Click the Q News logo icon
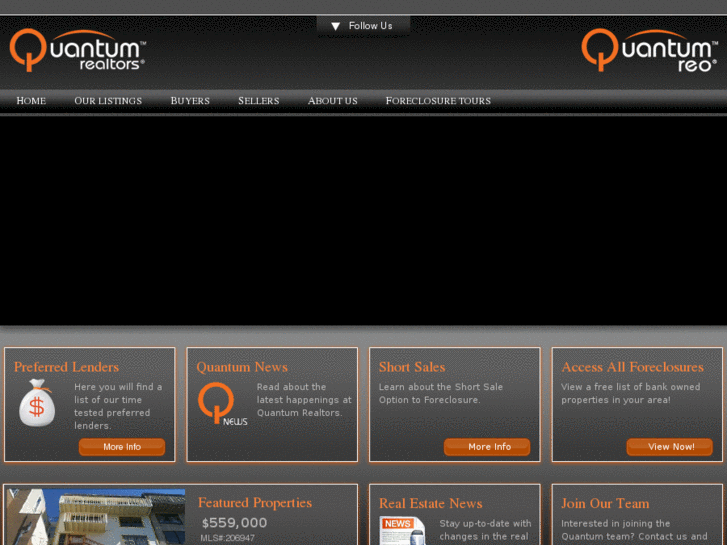Viewport: 727px width, 545px height. coord(223,404)
